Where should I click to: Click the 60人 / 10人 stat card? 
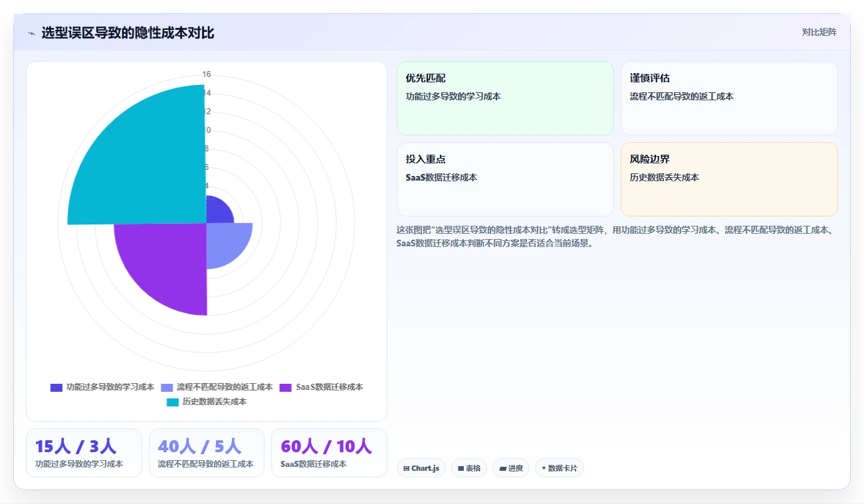(x=329, y=453)
